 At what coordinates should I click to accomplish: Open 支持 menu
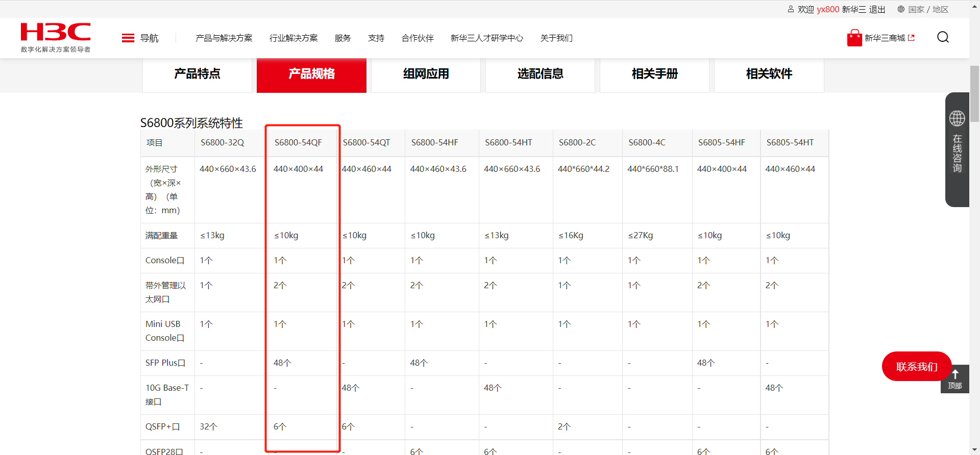376,38
